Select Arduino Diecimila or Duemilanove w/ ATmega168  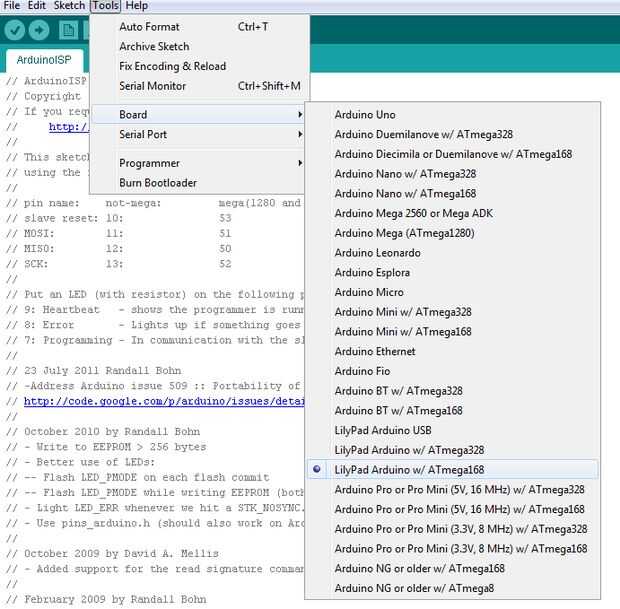452,154
